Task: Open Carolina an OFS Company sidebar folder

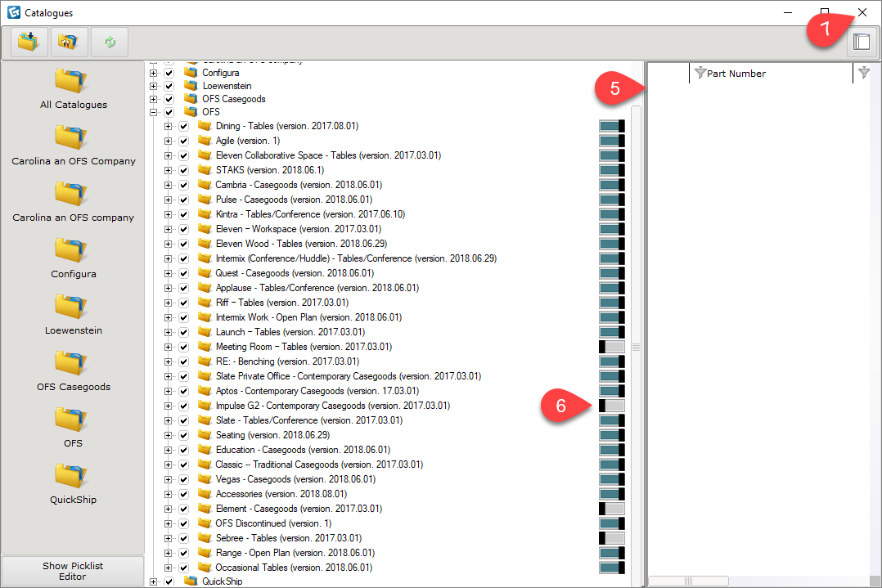Action: click(73, 146)
